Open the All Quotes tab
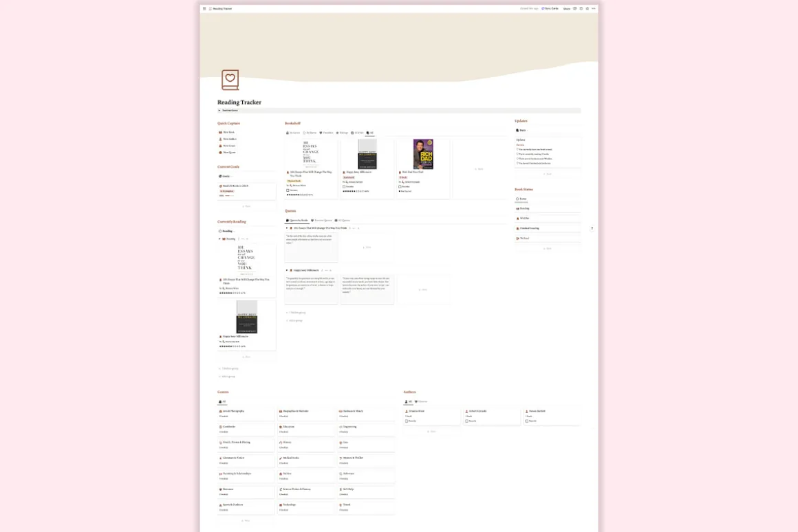Screen dimensions: 798x532 343,220
